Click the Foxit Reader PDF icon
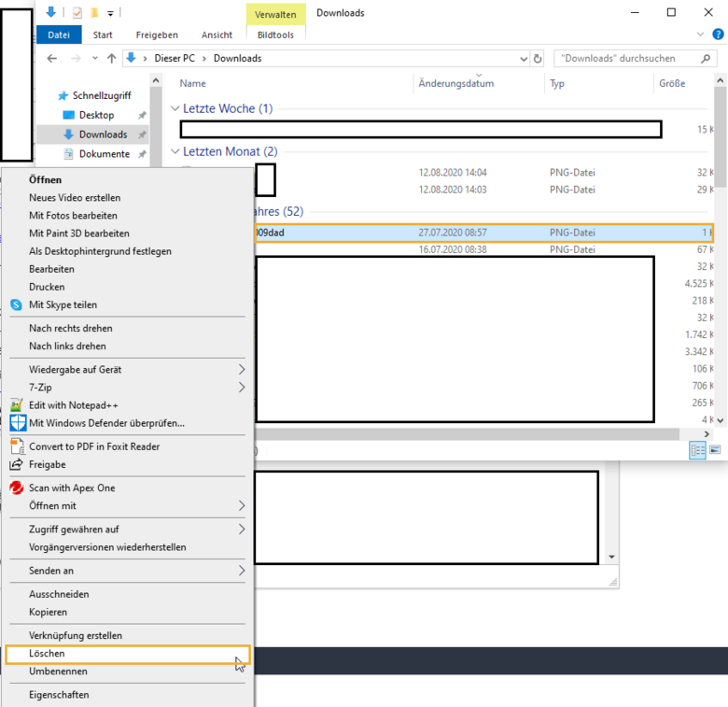 pos(17,446)
